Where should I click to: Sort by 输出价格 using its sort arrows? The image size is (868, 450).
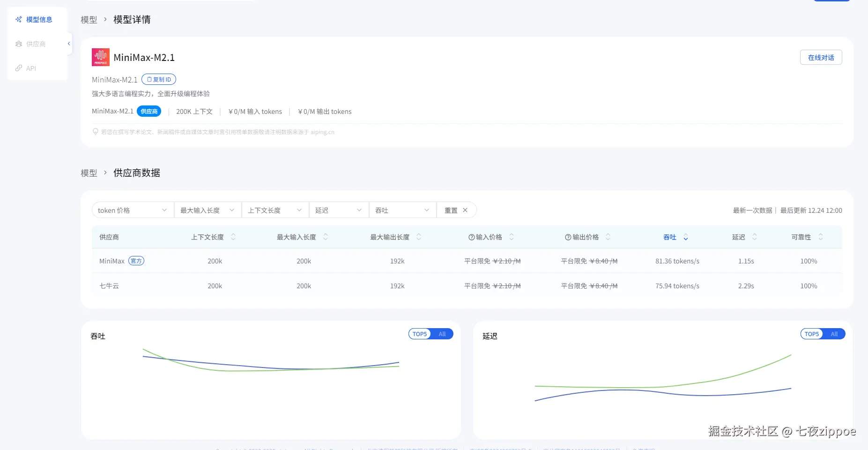[608, 237]
